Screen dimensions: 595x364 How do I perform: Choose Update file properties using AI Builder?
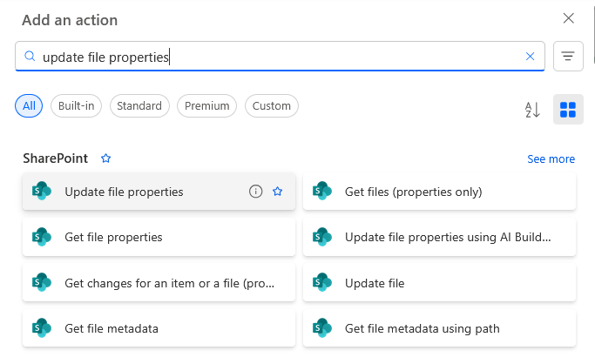pos(439,237)
